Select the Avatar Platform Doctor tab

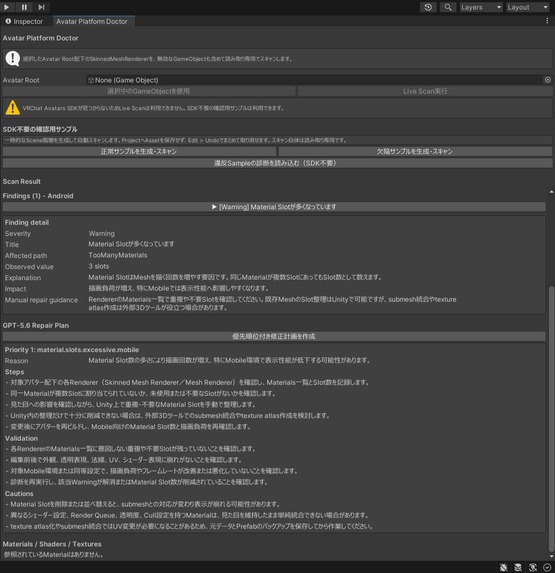94,22
